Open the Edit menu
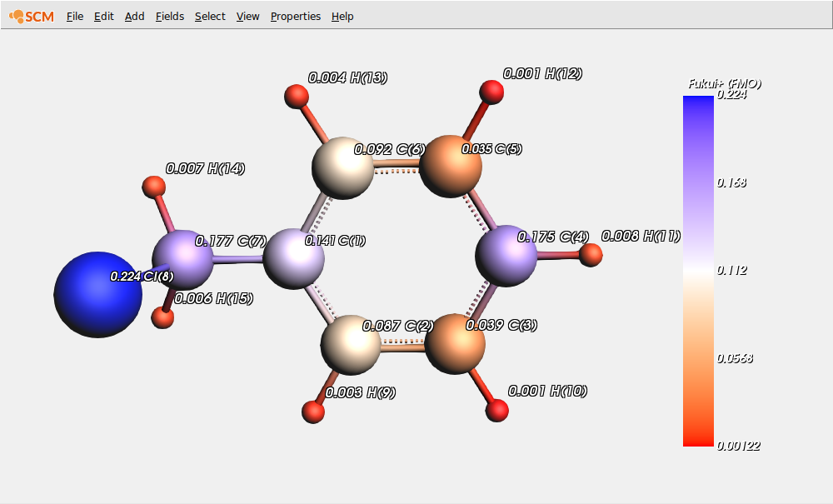 pyautogui.click(x=103, y=16)
